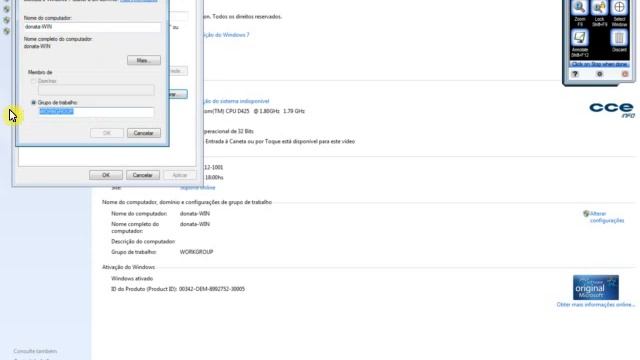Viewport: 640px width, 360px height.
Task: Click the ID do Produto line
Action: click(178, 289)
